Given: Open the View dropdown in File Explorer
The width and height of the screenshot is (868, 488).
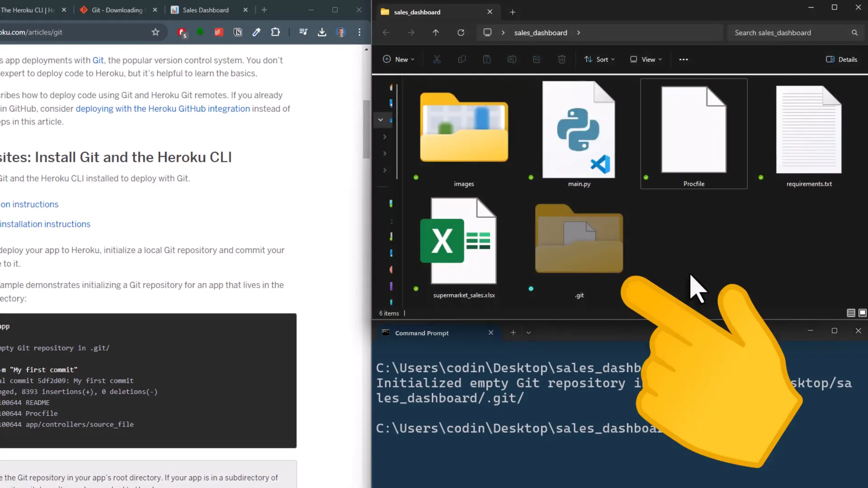Looking at the screenshot, I should click(x=646, y=59).
